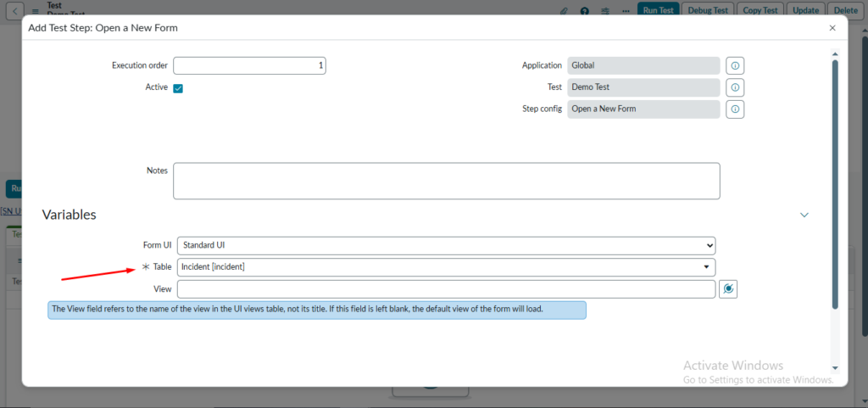868x408 pixels.
Task: Click the info icon next to Application field
Action: (x=735, y=65)
